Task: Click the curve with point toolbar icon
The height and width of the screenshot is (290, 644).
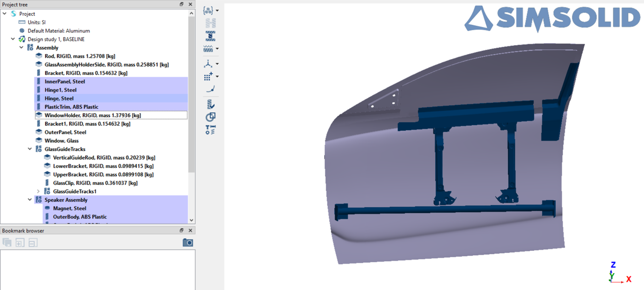Action: click(210, 89)
